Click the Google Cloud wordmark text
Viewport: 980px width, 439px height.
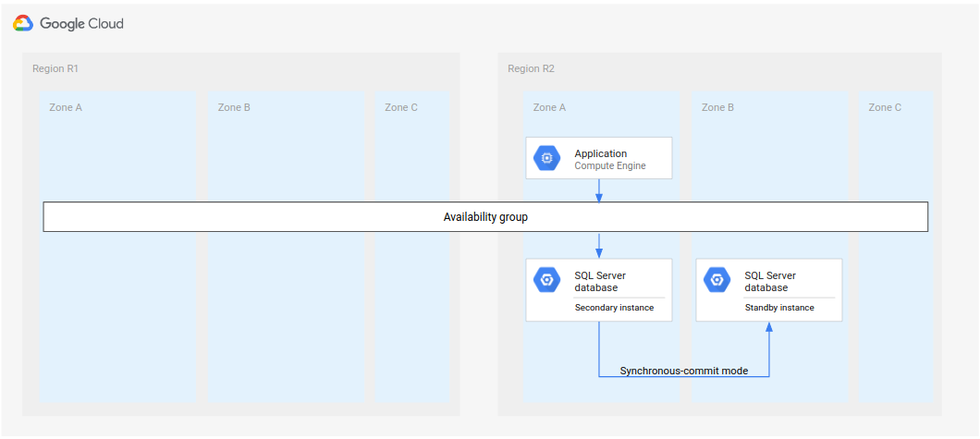tap(81, 23)
